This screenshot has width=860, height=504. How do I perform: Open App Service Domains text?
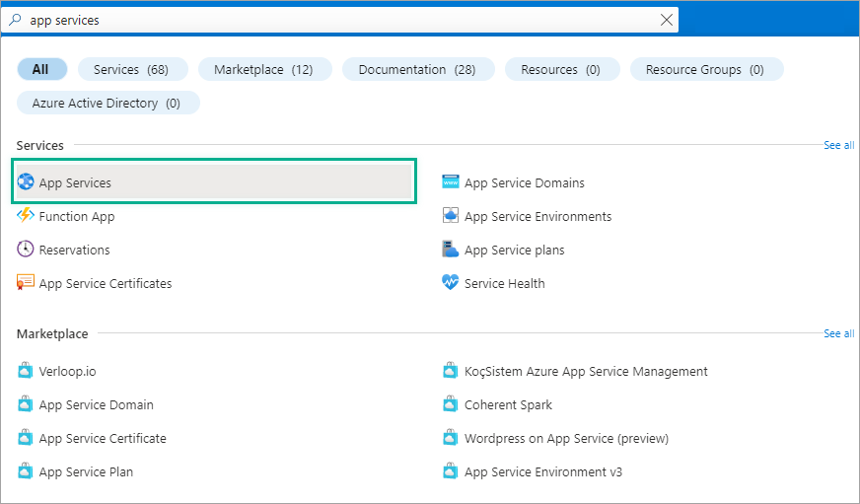pos(525,182)
